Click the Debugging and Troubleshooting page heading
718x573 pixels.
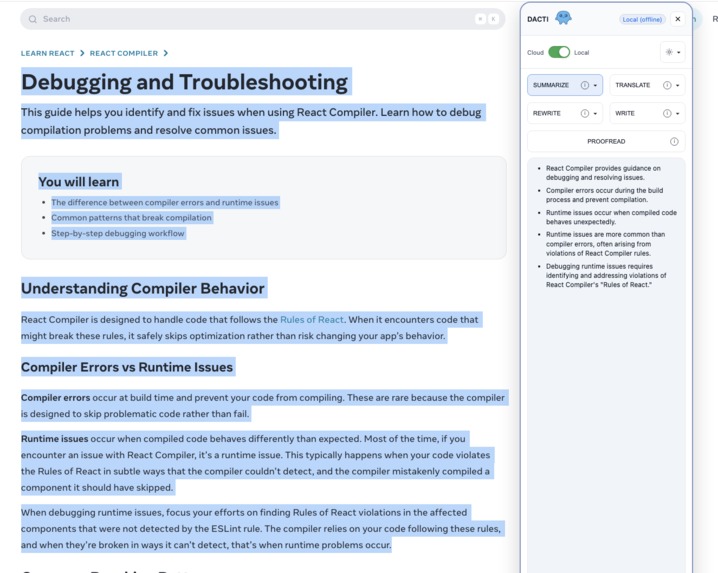(x=185, y=82)
